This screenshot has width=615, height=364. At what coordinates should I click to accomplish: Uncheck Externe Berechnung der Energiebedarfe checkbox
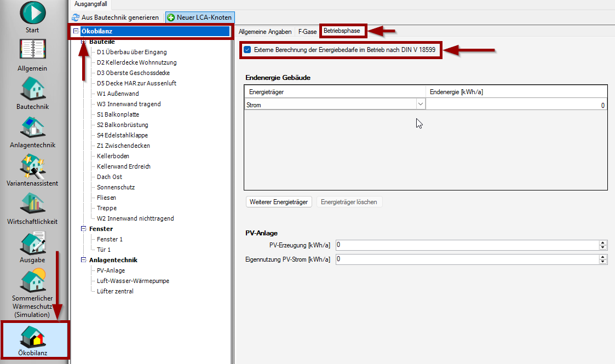[248, 50]
